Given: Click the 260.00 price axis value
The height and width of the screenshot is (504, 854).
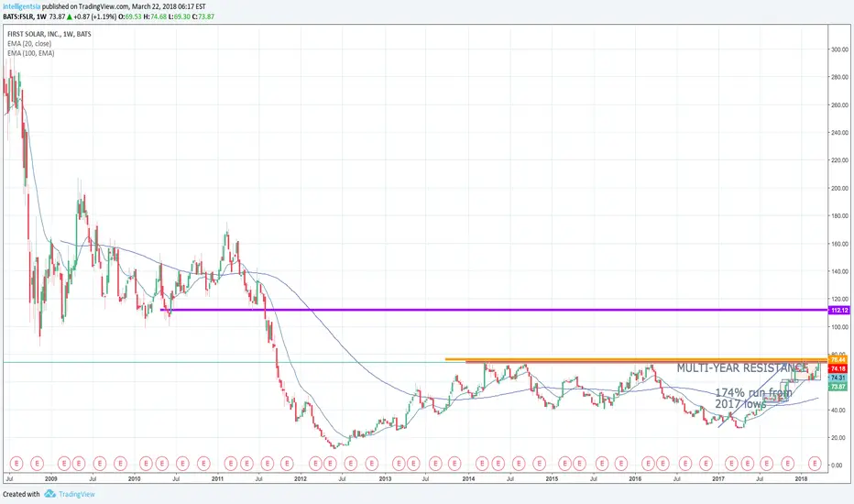Looking at the screenshot, I should 839,105.
